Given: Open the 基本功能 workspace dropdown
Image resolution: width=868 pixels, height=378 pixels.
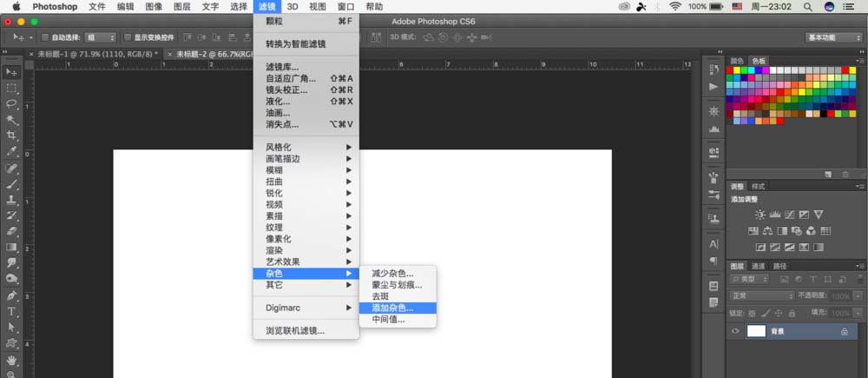Looking at the screenshot, I should [x=833, y=37].
